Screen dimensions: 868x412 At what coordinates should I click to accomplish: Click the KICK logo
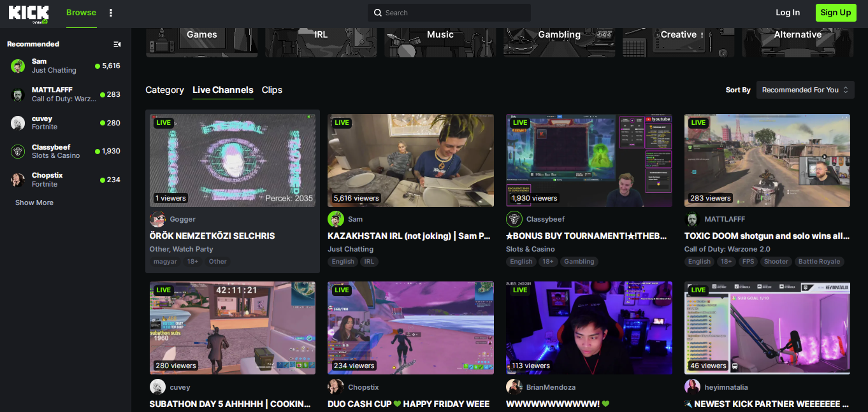(x=29, y=13)
